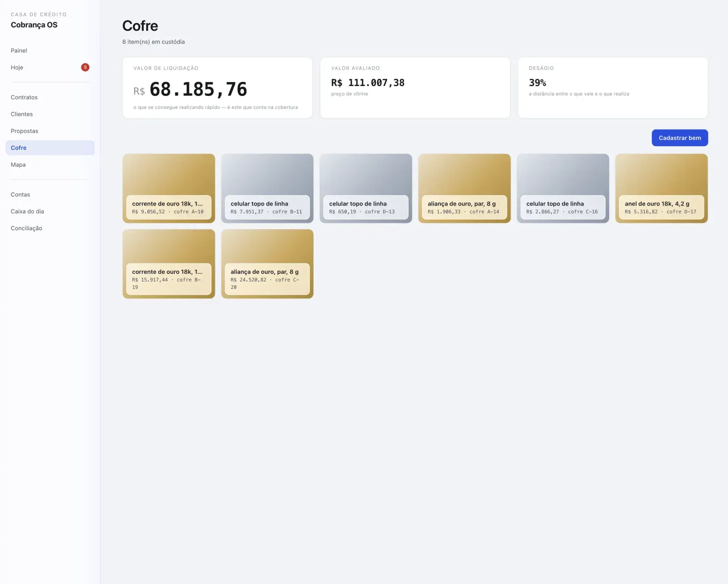
Task: Open the Mapa view
Action: [x=50, y=165]
